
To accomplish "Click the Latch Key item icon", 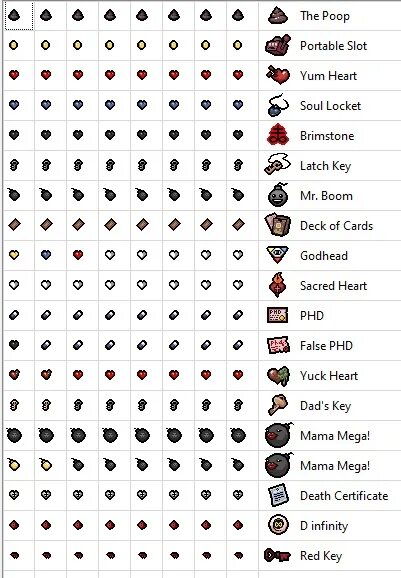I will [x=278, y=165].
